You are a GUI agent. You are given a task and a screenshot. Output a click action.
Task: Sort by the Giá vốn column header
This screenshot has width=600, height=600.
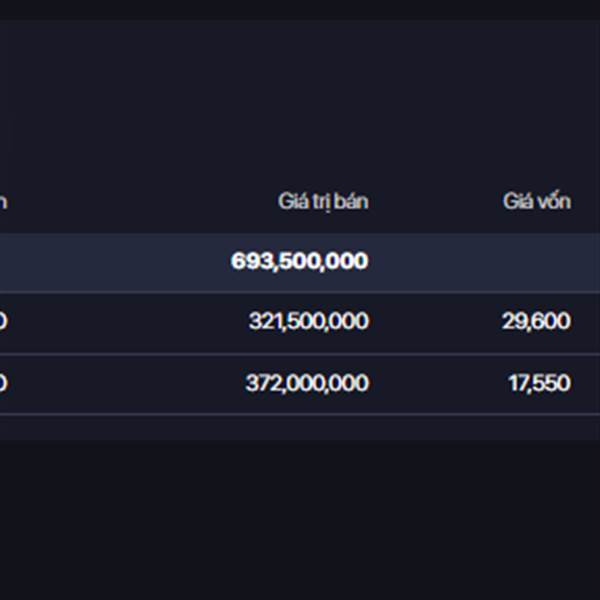pos(536,201)
